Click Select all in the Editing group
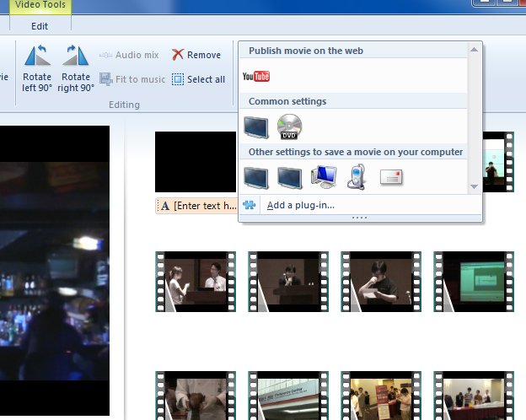Screen dimensions: 526x420 198,79
